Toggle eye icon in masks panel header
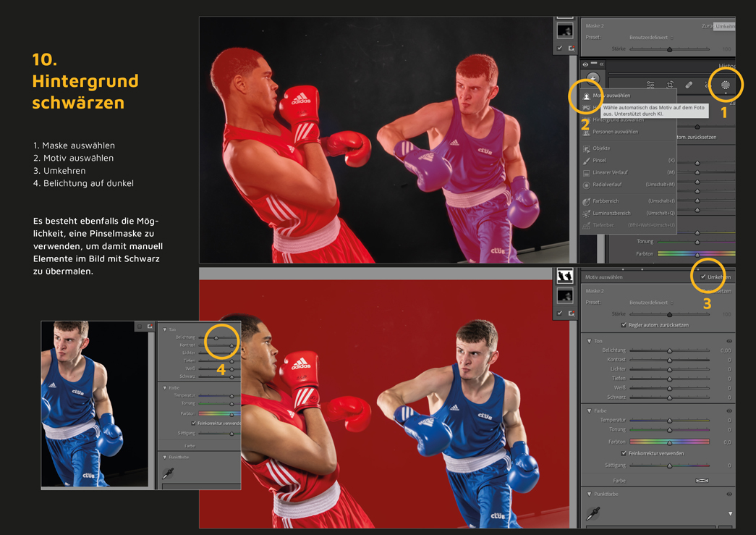The width and height of the screenshot is (756, 535). pyautogui.click(x=585, y=64)
